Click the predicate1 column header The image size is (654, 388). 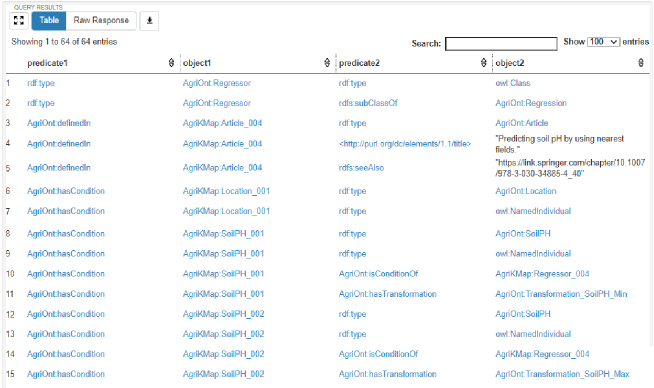coord(48,63)
